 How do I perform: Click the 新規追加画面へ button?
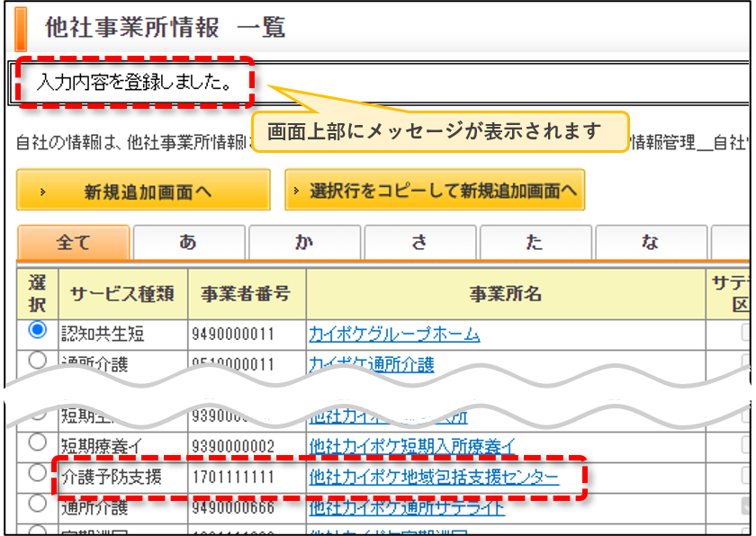(143, 190)
